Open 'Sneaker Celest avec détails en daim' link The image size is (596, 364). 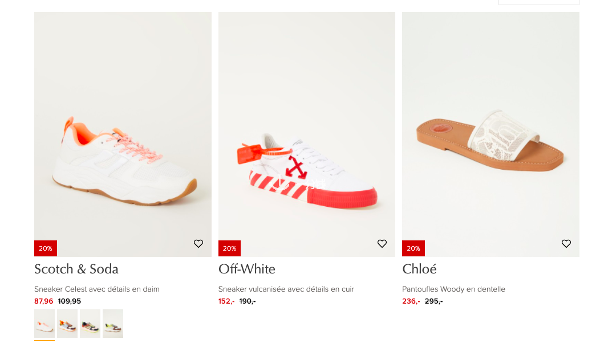(x=97, y=289)
